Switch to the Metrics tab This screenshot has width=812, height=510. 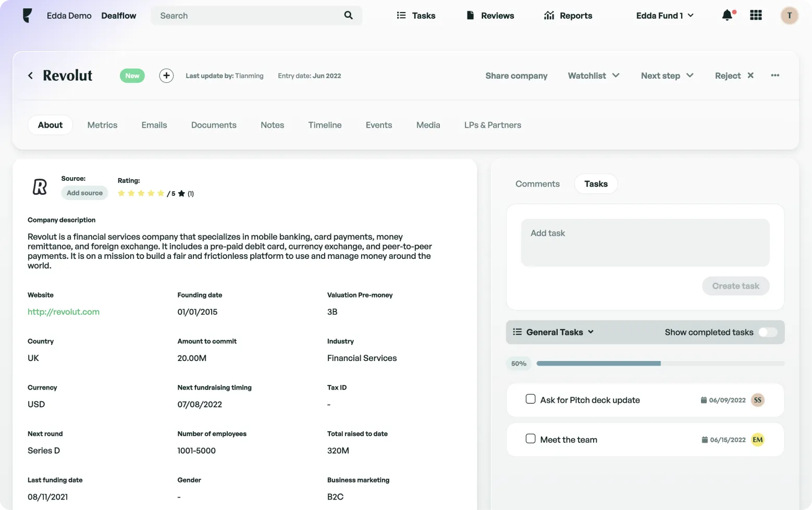click(x=102, y=125)
